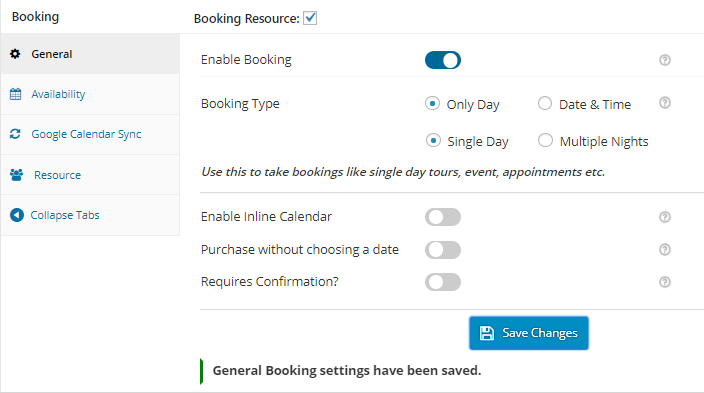Image resolution: width=704 pixels, height=393 pixels.
Task: Select the Date & Time radio option
Action: [545, 103]
